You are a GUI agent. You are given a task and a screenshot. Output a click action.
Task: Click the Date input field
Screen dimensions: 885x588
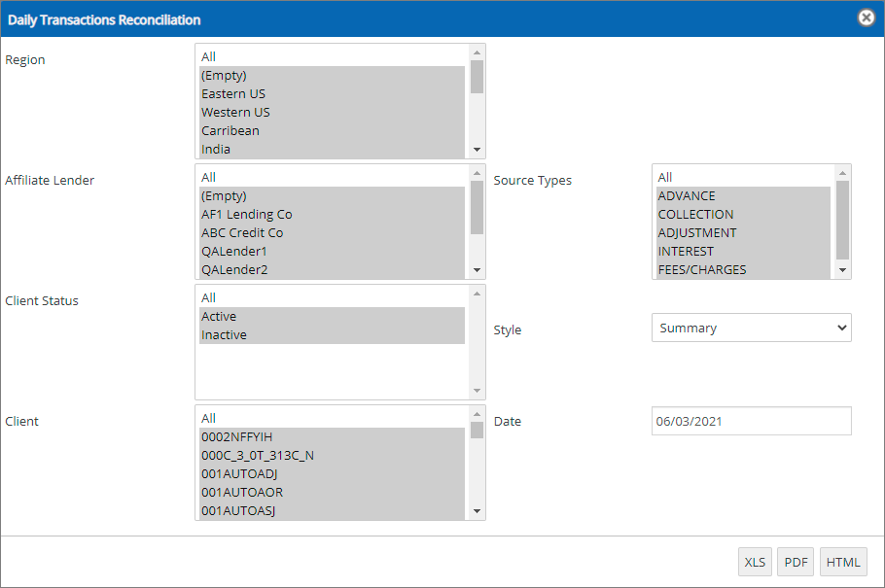click(751, 422)
